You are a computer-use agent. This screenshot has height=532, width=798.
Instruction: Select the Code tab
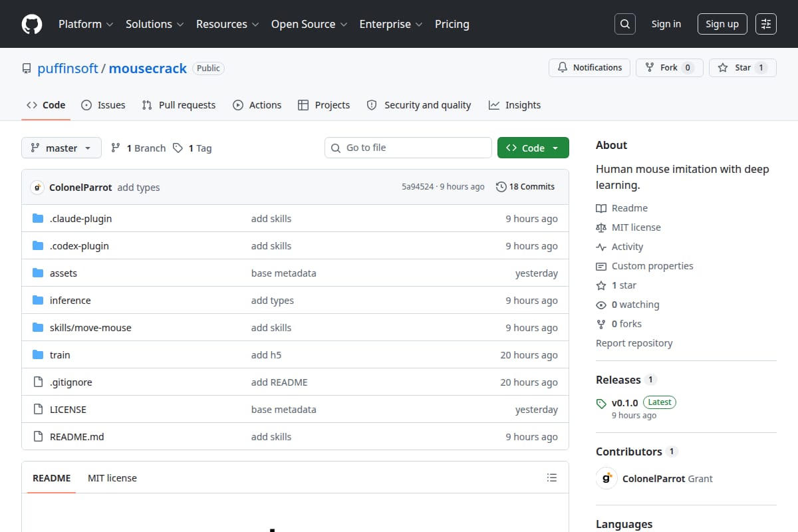(x=46, y=105)
